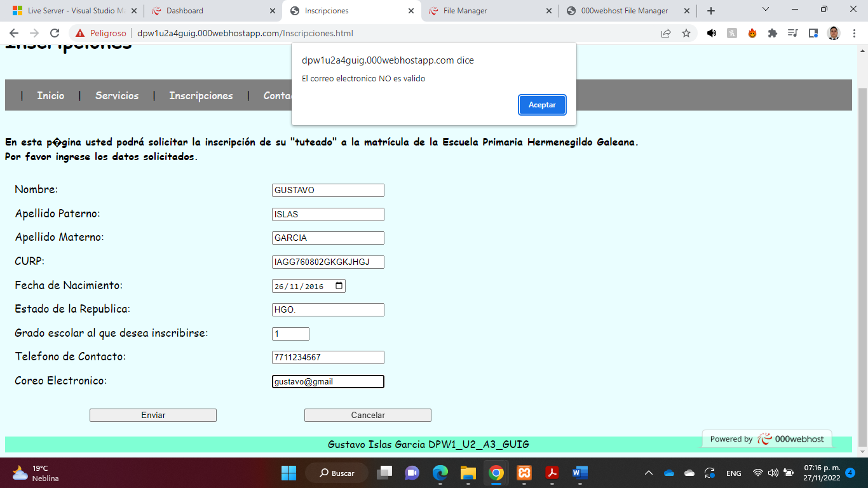Open a new browser tab
This screenshot has width=868, height=488.
(711, 11)
